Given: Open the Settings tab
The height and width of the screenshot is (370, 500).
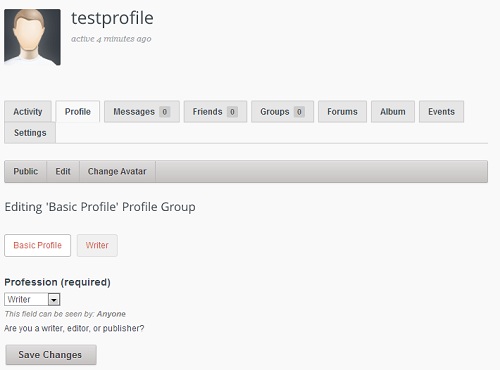Looking at the screenshot, I should [x=30, y=133].
